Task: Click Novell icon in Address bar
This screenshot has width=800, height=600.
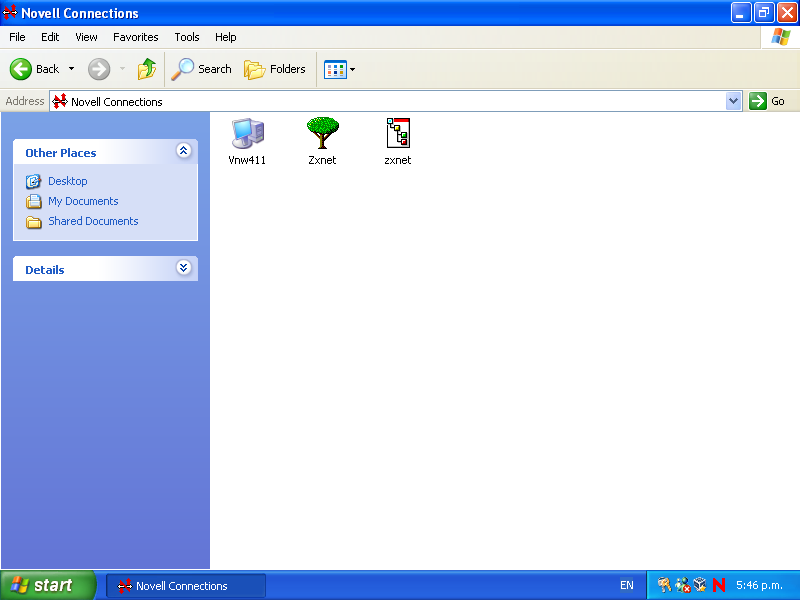Action: pyautogui.click(x=60, y=102)
